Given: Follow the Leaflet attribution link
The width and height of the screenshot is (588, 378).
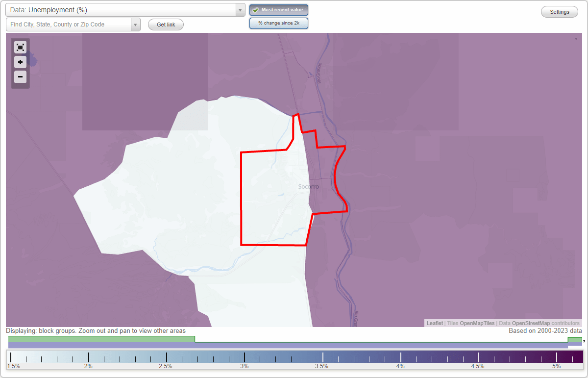Looking at the screenshot, I should click(x=434, y=323).
